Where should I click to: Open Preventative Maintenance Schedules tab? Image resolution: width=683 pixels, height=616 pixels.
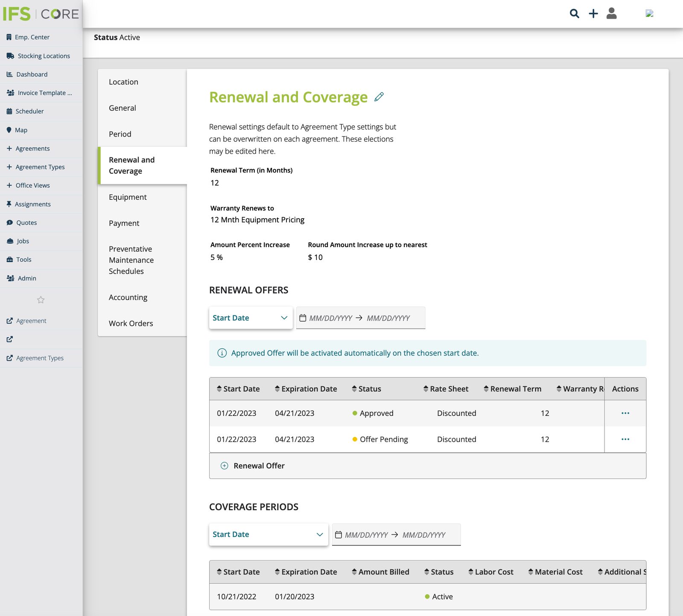[142, 260]
